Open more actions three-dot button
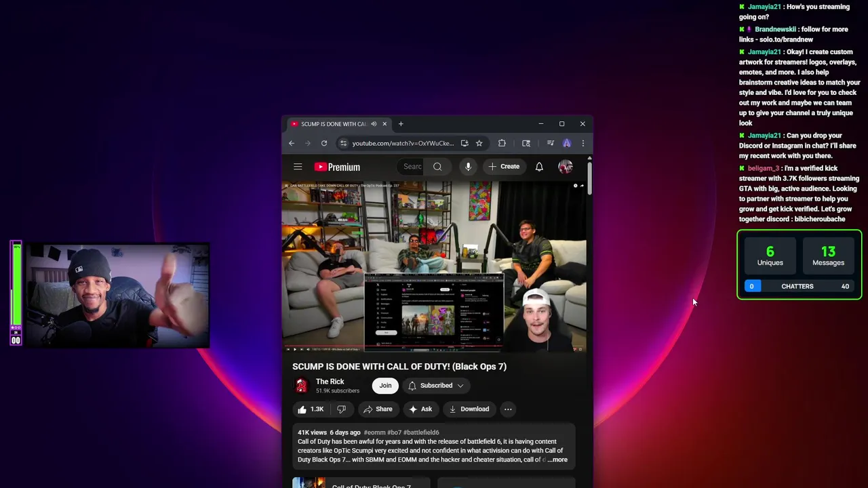Viewport: 868px width, 488px height. [x=508, y=409]
